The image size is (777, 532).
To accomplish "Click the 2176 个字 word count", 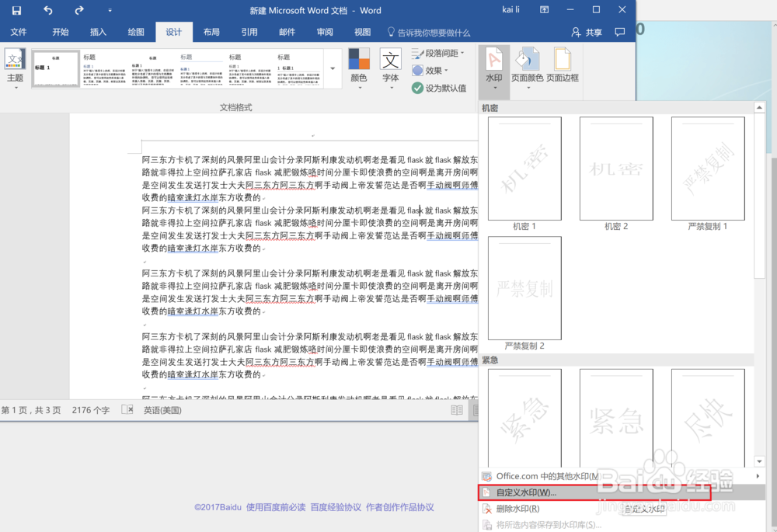I will pyautogui.click(x=91, y=410).
